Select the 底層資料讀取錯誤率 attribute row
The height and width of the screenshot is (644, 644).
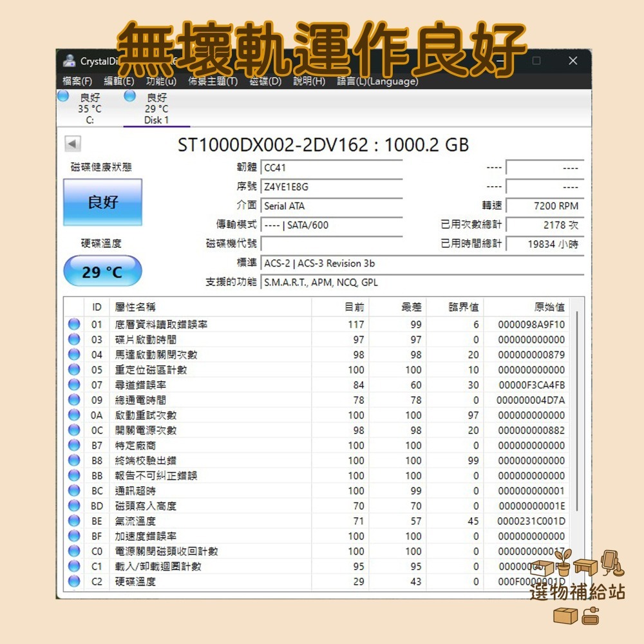click(317, 324)
